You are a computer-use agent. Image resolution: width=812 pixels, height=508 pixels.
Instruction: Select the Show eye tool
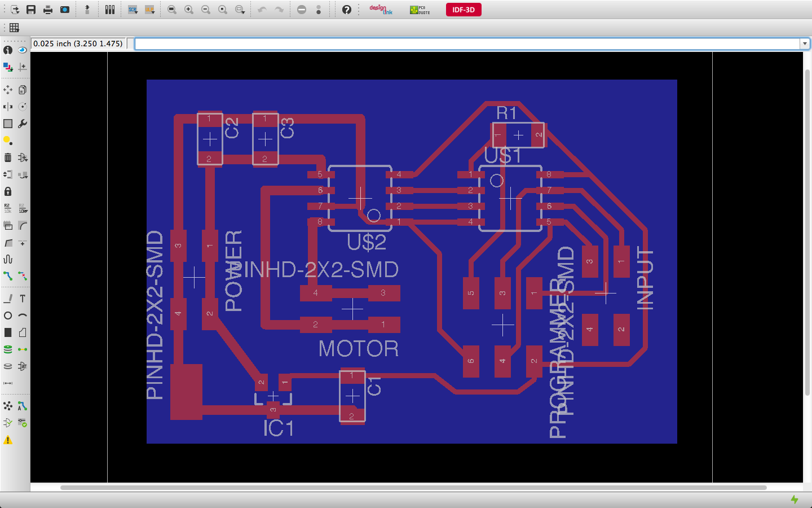pos(23,50)
